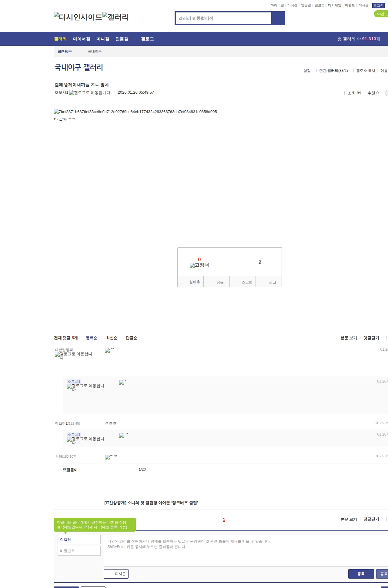The width and height of the screenshot is (388, 588).
Task: Open gallery 설정 menu
Action: click(307, 71)
